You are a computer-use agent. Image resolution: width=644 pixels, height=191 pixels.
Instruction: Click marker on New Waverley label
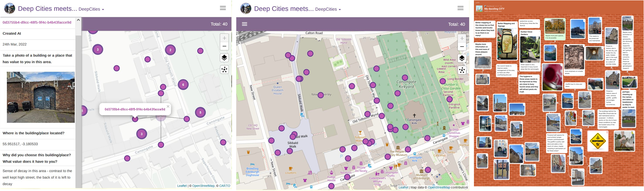coord(320,95)
